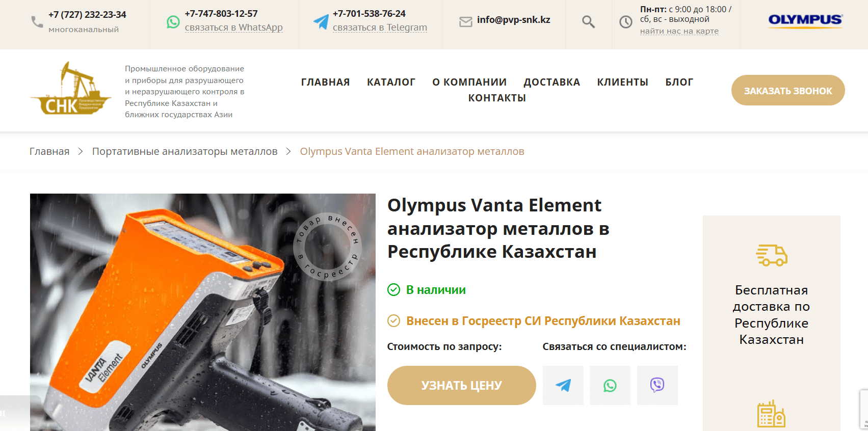Click the Telegram contact button under specialist
Screen dimensions: 868x431
[563, 385]
